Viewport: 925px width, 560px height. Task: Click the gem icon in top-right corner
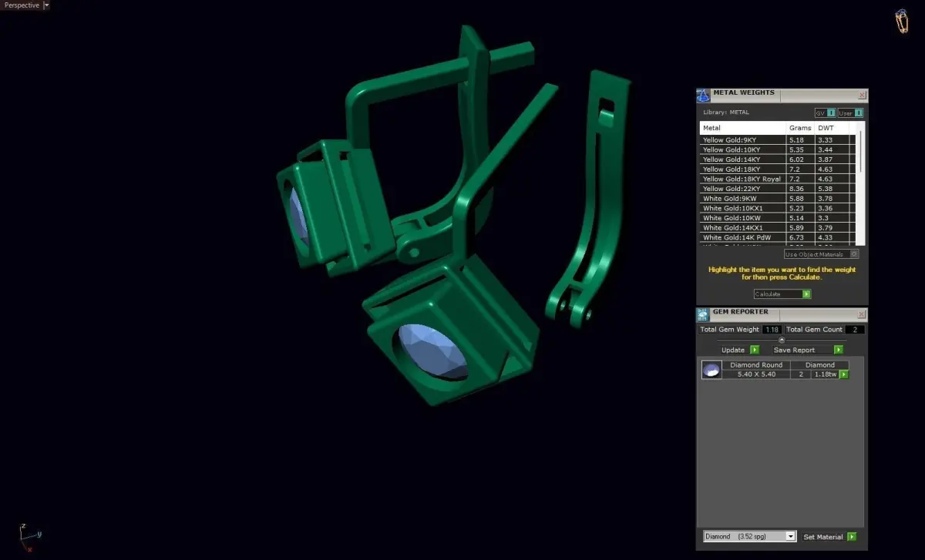(901, 22)
